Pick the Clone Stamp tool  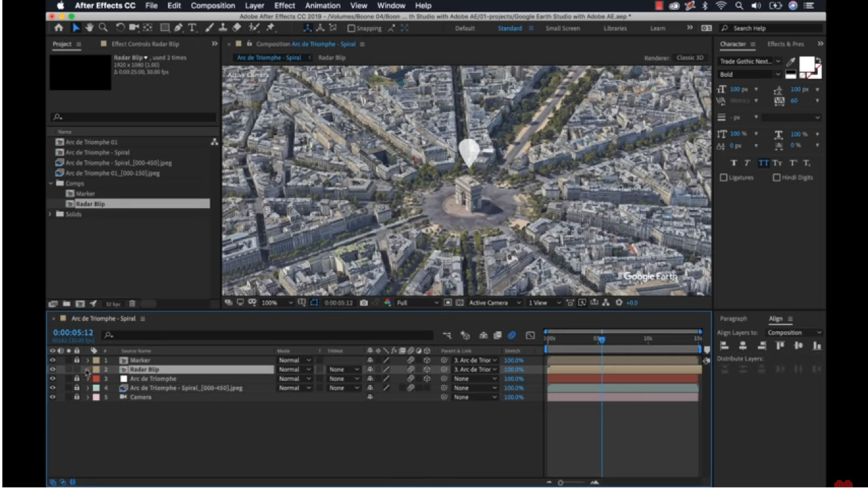click(x=223, y=28)
